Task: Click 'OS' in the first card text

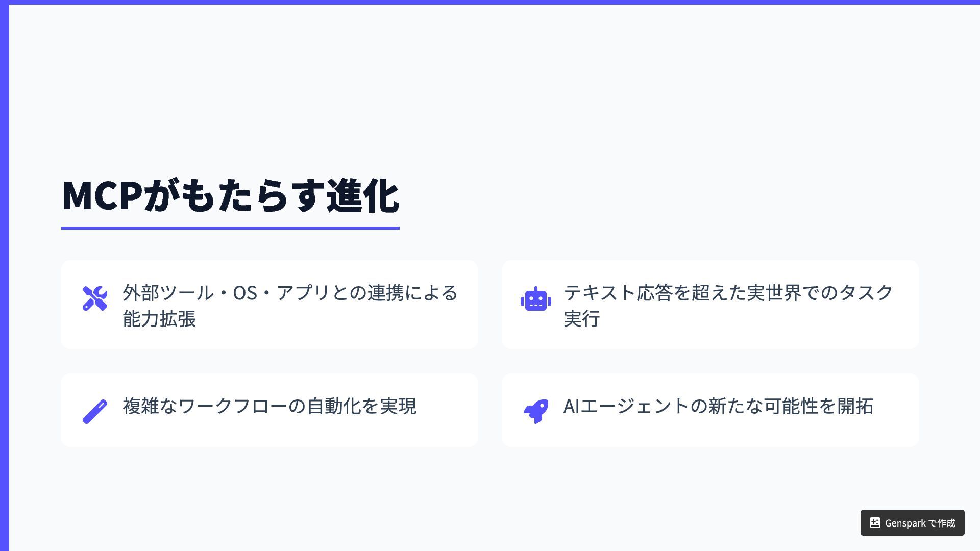Action: point(245,293)
